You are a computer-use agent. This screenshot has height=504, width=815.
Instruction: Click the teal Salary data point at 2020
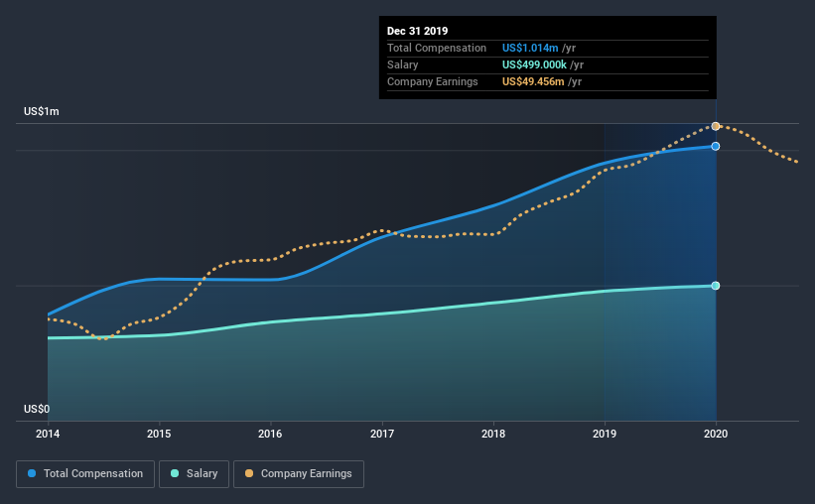(x=716, y=286)
